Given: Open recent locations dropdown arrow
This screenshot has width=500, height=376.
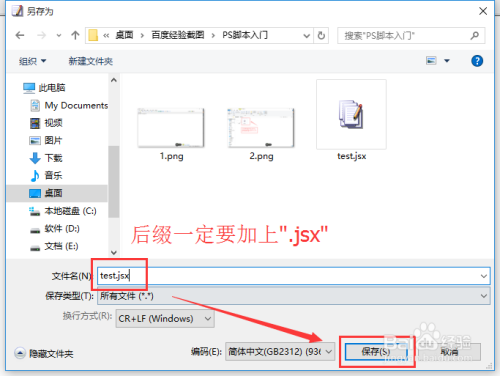Looking at the screenshot, I should tap(59, 35).
